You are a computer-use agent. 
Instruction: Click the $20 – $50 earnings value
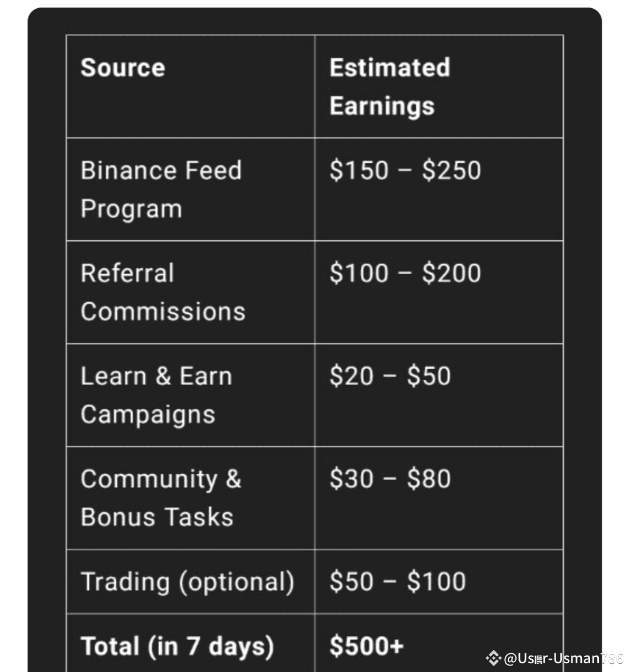[390, 376]
